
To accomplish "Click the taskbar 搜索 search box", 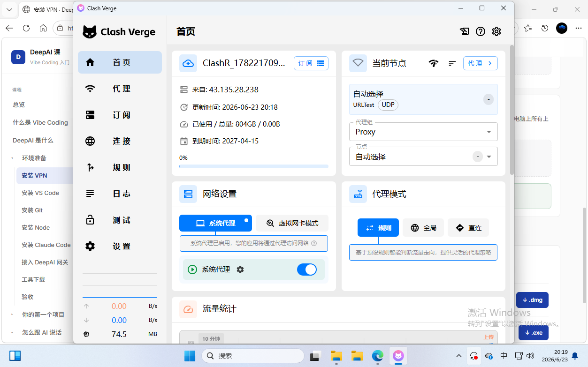I will click(253, 356).
